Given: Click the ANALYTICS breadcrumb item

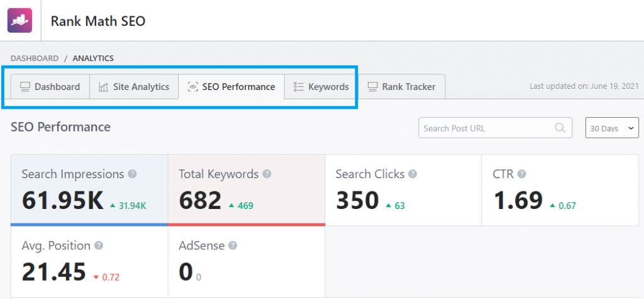Looking at the screenshot, I should [93, 59].
